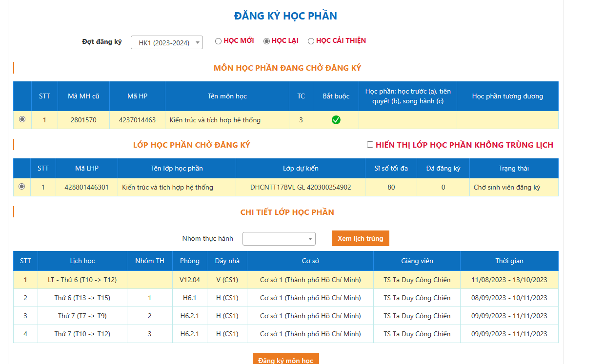Screen dimensions: 605x364
Task: Expand the Nhóm thực hành dropdown
Action: pos(279,239)
